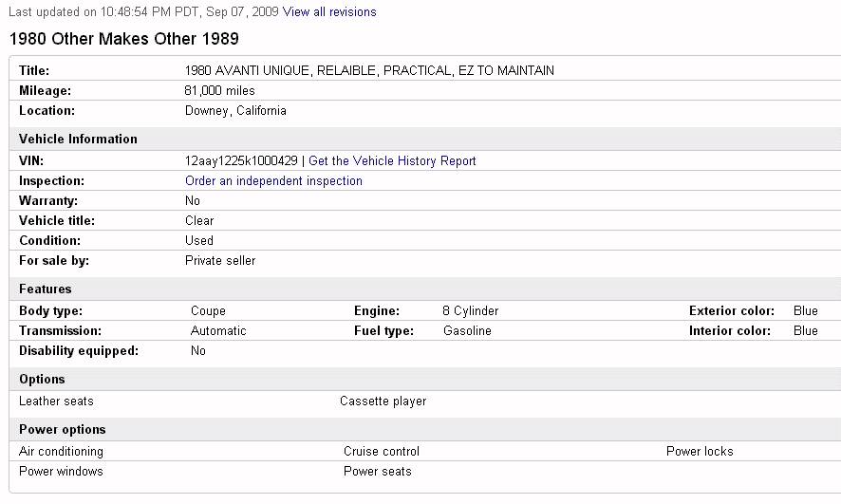
Task: Click the Features section header
Action: pyautogui.click(x=46, y=289)
